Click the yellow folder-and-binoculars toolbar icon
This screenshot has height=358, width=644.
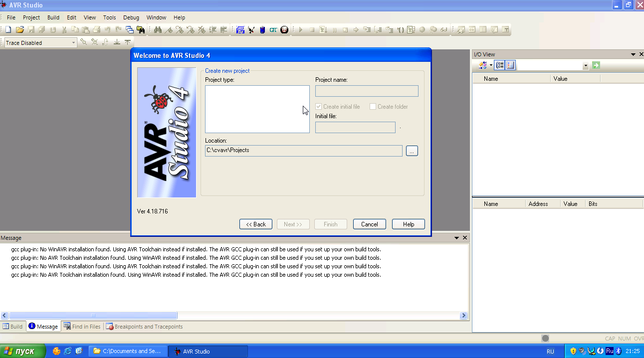coord(141,30)
